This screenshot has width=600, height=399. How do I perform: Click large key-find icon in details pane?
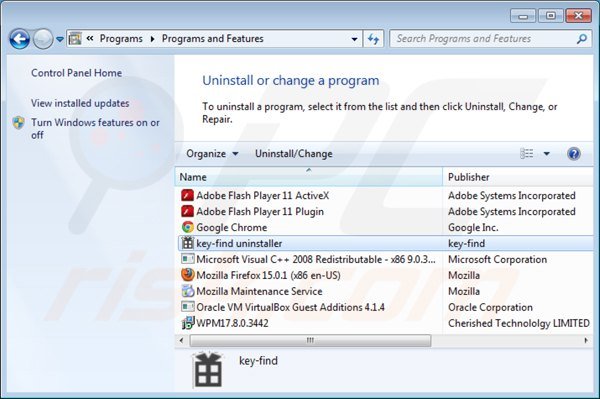pyautogui.click(x=207, y=370)
